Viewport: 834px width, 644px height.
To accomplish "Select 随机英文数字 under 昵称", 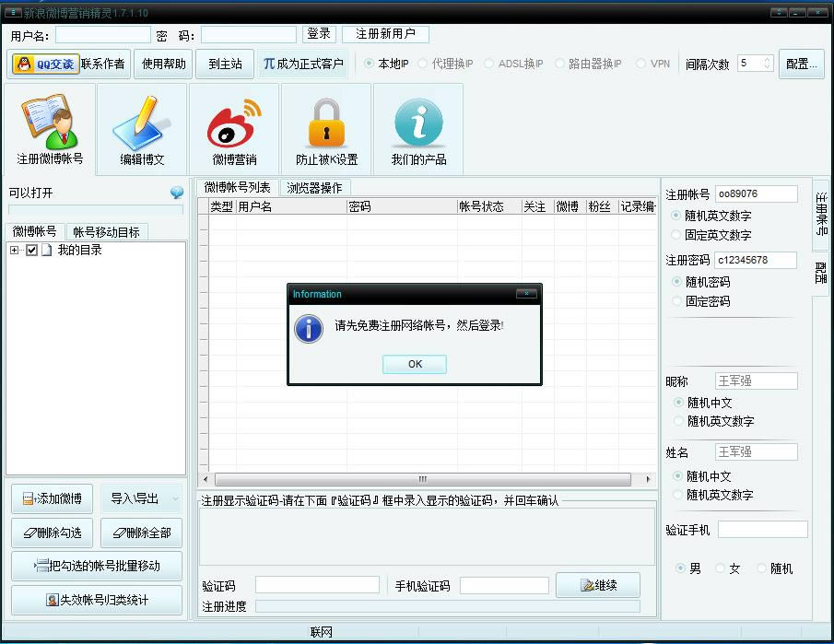I will coord(678,421).
